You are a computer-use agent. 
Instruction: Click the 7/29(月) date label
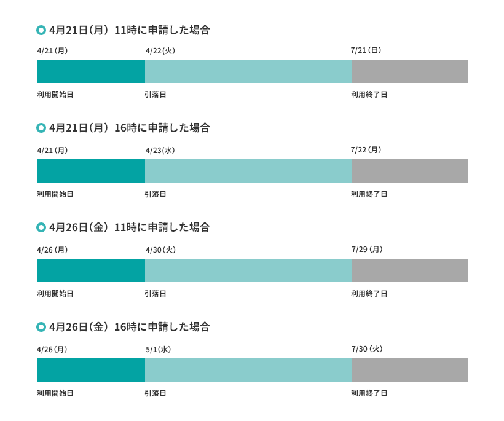click(x=367, y=250)
